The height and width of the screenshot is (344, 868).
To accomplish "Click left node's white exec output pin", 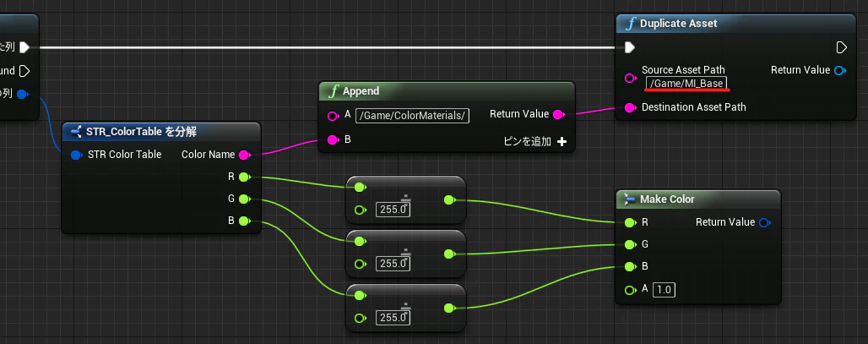I will click(x=24, y=47).
